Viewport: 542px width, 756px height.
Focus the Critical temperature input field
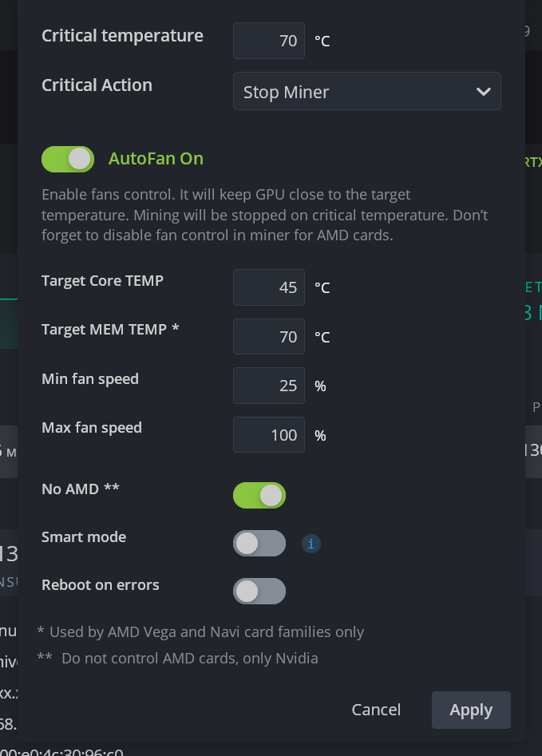tap(269, 41)
